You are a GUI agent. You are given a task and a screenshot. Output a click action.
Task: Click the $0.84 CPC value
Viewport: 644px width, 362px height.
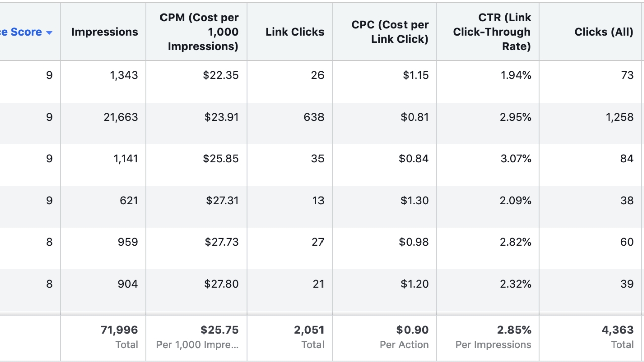(x=414, y=159)
